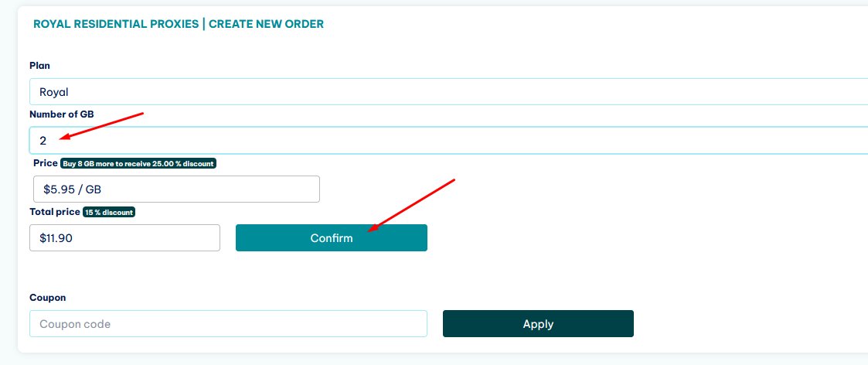Click empty space right of the Apply button
Screen dimensions: 868x365
click(742, 324)
